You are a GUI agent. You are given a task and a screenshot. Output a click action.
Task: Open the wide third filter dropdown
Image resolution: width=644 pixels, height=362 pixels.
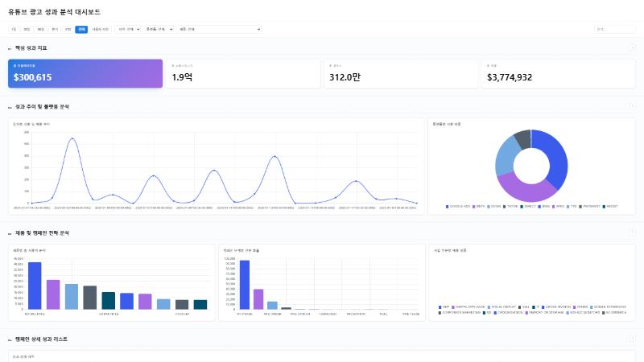219,29
